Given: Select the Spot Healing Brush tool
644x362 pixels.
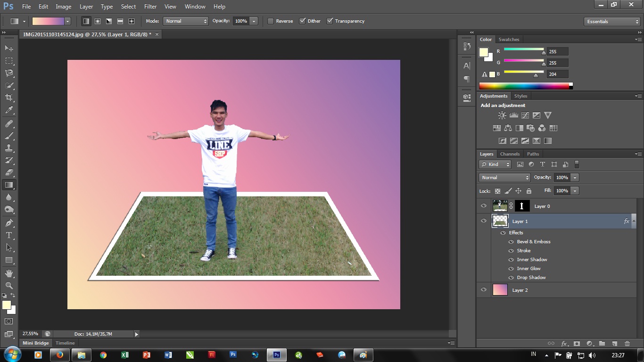Looking at the screenshot, I should 9,123.
